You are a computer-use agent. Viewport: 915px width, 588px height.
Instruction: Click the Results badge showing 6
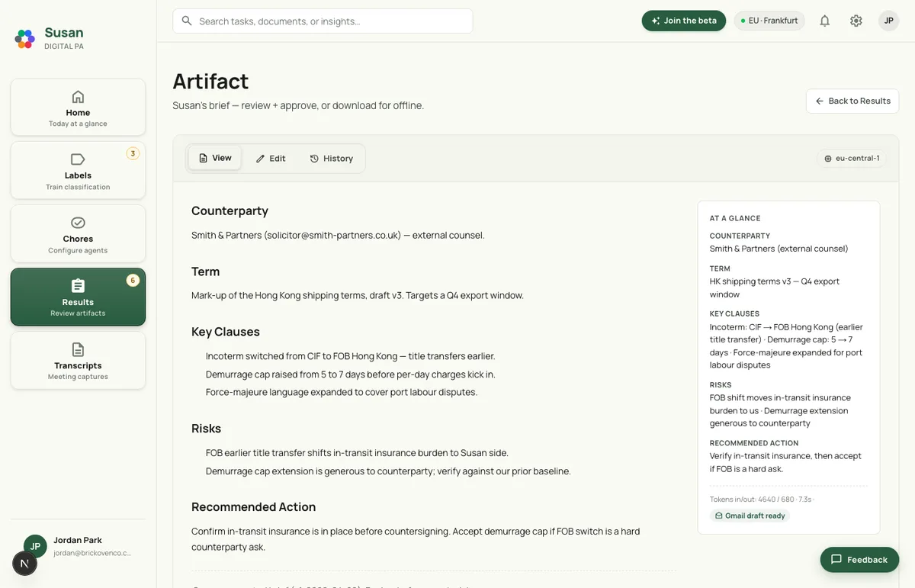point(133,281)
